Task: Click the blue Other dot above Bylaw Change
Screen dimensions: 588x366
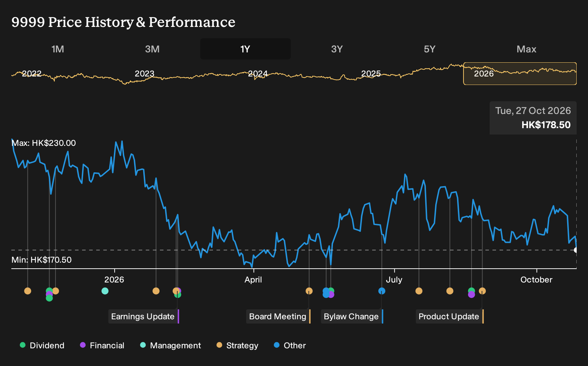Action: (382, 291)
